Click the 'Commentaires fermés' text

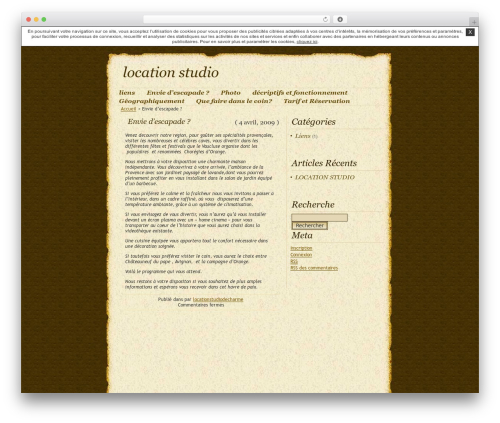[201, 305]
